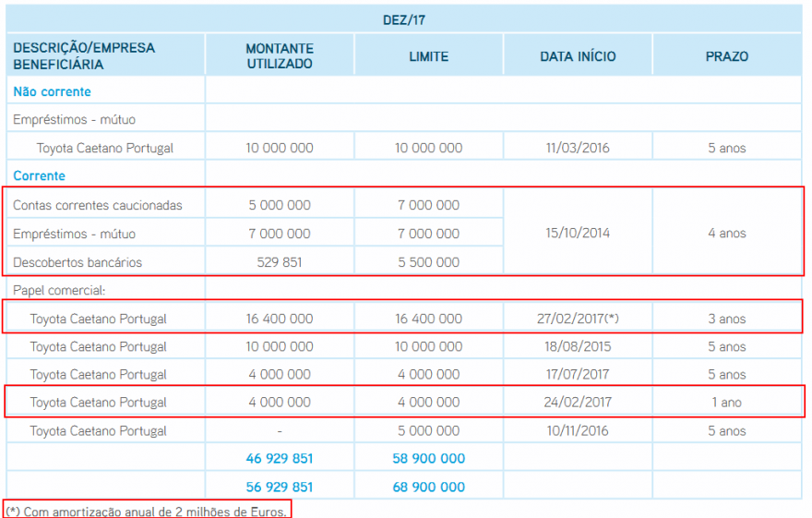Select the 56 929 851 grand total
This screenshot has width=812, height=518.
pos(280,488)
